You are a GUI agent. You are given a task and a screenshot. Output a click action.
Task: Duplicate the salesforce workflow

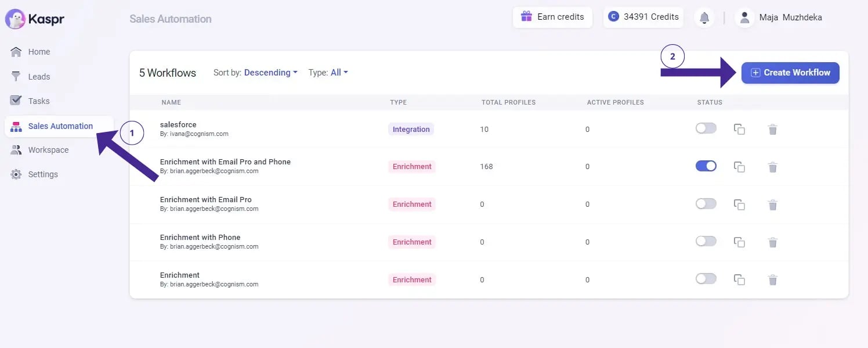click(739, 129)
